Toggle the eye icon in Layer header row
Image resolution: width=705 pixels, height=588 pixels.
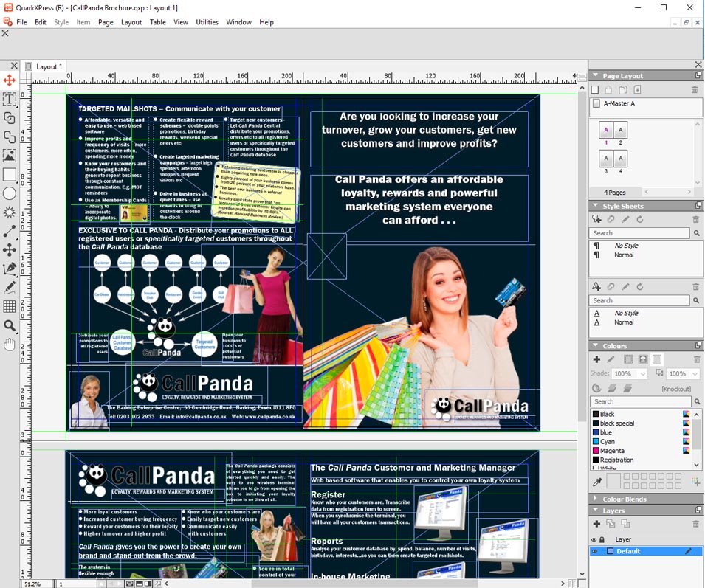click(x=594, y=539)
